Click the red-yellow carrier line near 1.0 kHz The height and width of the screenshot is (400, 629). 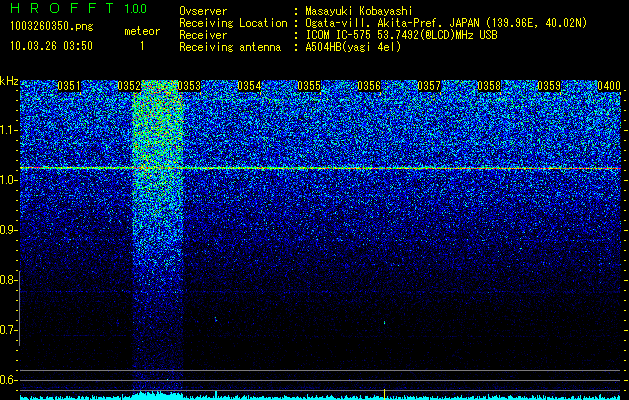[x=320, y=168]
